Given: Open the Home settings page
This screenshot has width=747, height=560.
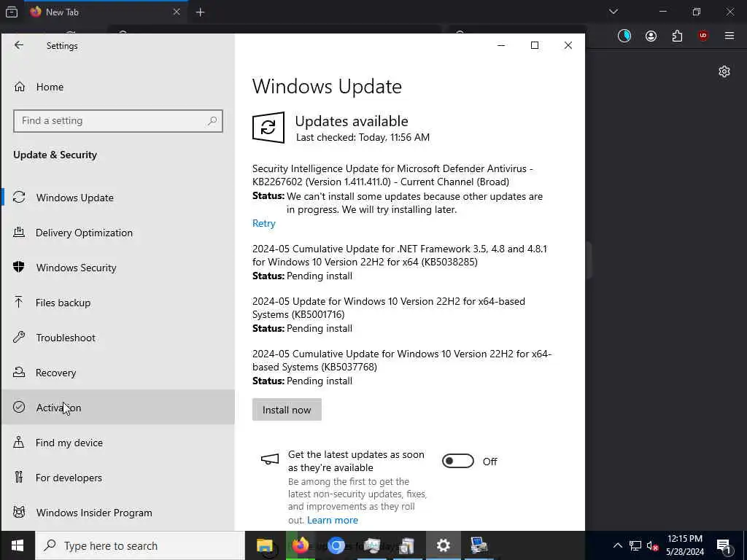Looking at the screenshot, I should pyautogui.click(x=117, y=87).
